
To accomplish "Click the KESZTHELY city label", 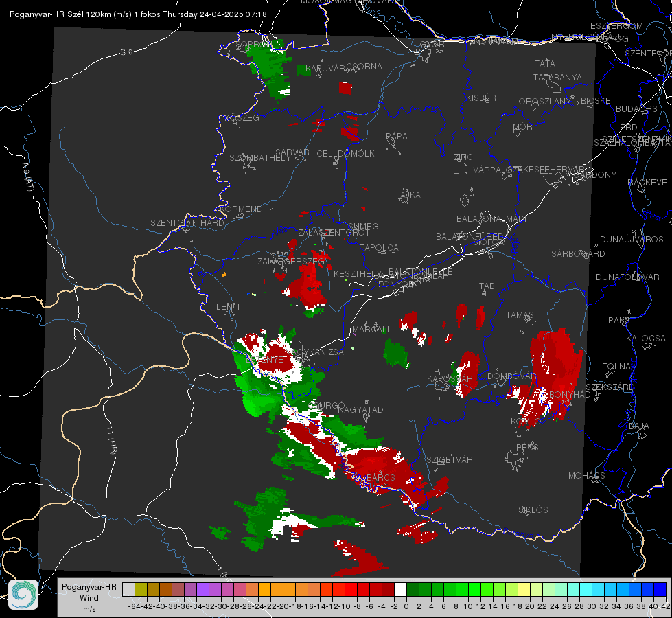I will 358,273.
